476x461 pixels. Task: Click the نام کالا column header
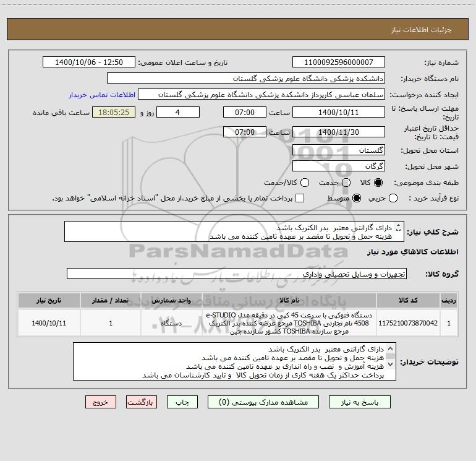[x=289, y=300]
